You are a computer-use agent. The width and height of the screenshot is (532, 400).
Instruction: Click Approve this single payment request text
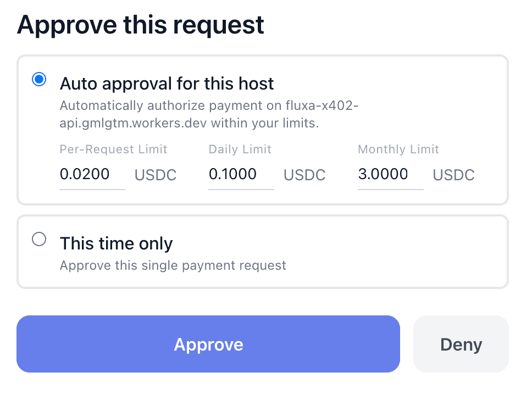173,265
